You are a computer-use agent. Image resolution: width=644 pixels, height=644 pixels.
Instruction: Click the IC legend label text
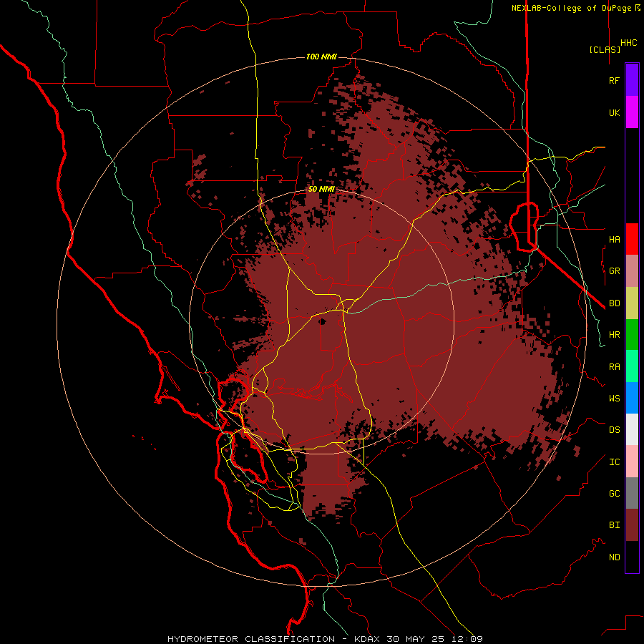(615, 462)
